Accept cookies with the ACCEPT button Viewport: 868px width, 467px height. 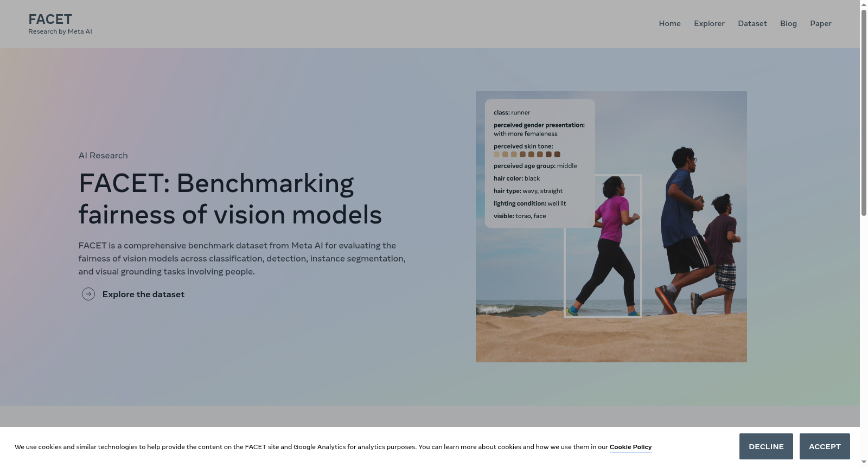coord(825,446)
